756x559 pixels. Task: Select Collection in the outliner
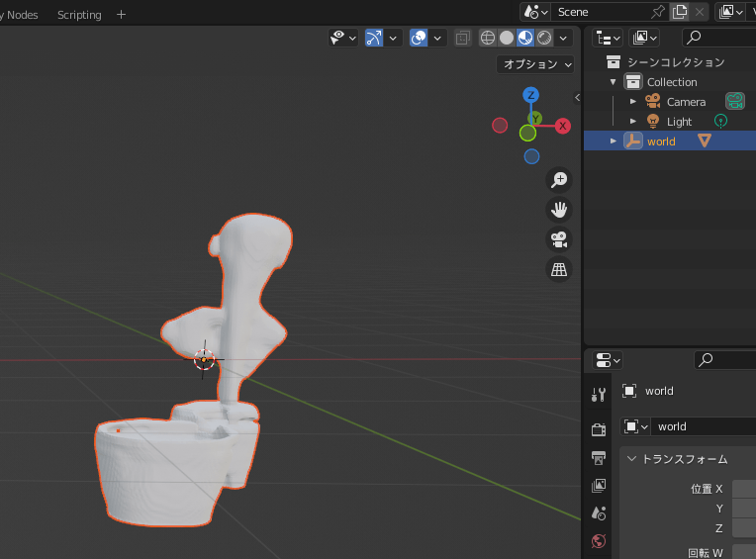(672, 82)
